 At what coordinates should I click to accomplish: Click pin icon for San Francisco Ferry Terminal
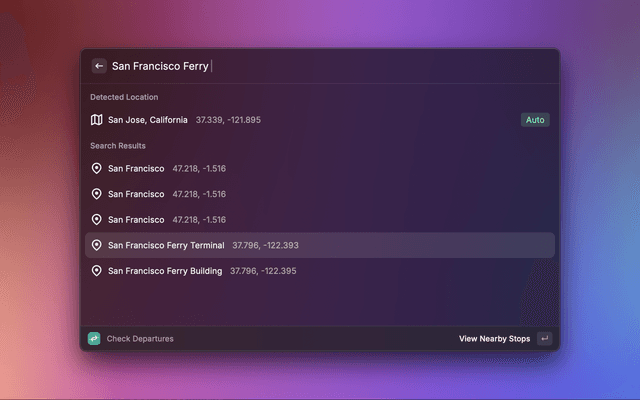97,245
